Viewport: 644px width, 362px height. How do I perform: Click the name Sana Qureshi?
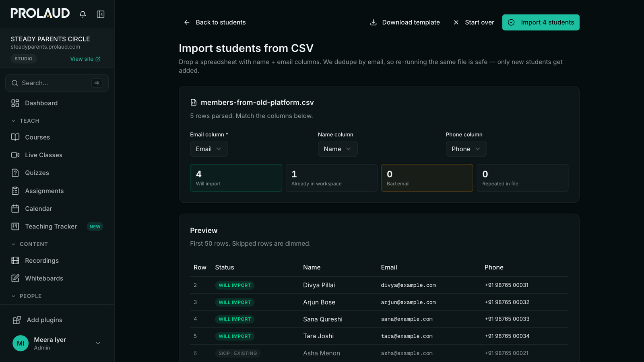tap(323, 319)
